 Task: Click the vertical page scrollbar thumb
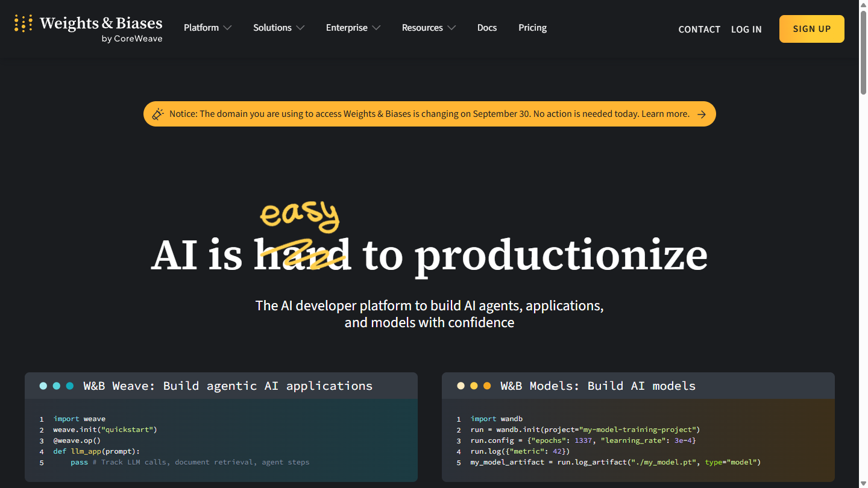tap(863, 52)
